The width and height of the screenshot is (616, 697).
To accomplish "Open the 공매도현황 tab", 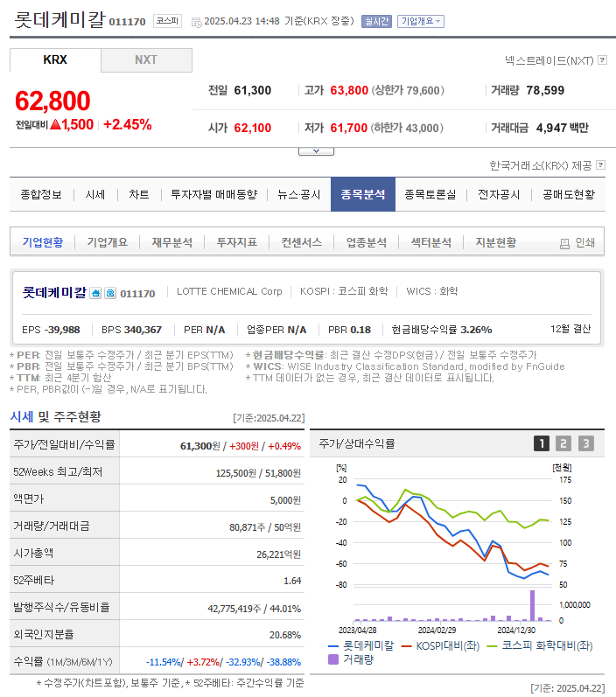I will 569,194.
